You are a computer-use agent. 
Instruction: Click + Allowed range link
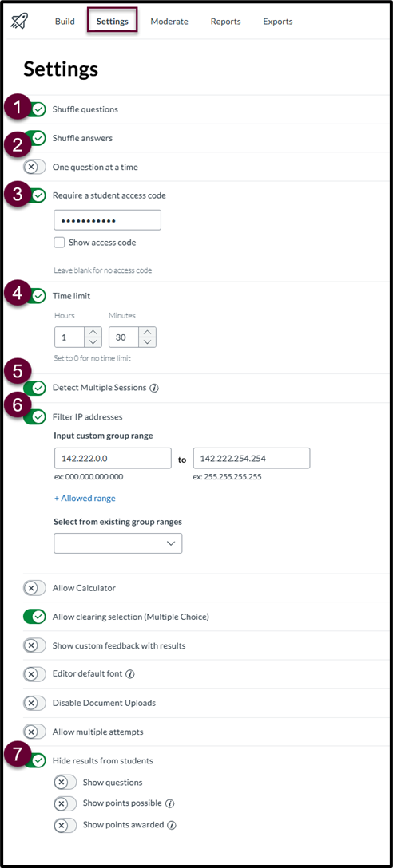click(85, 498)
